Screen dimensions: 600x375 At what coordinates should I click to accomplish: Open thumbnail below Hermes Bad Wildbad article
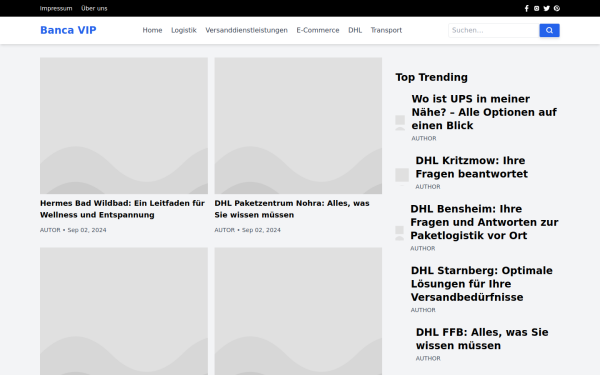tap(124, 311)
